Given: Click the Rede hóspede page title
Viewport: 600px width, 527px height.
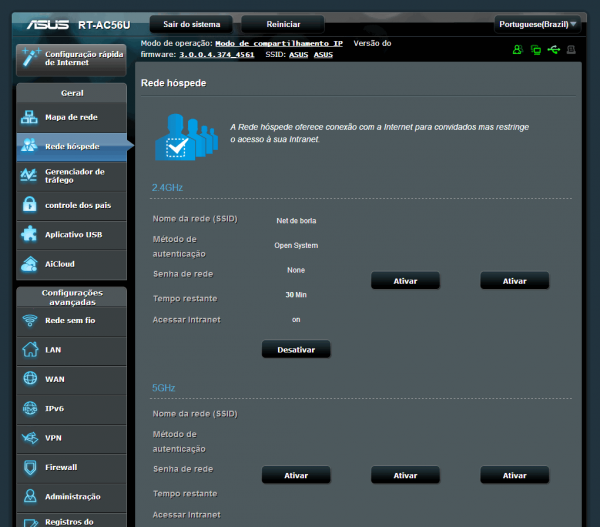Looking at the screenshot, I should (x=173, y=83).
